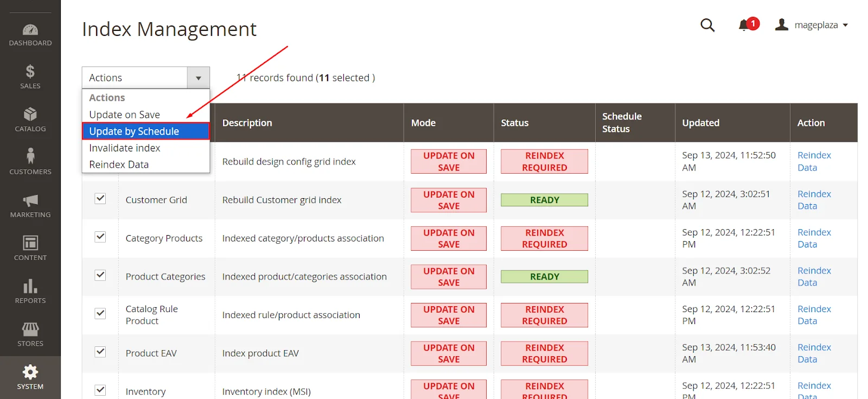Go to Catalog in the sidebar

pos(30,120)
